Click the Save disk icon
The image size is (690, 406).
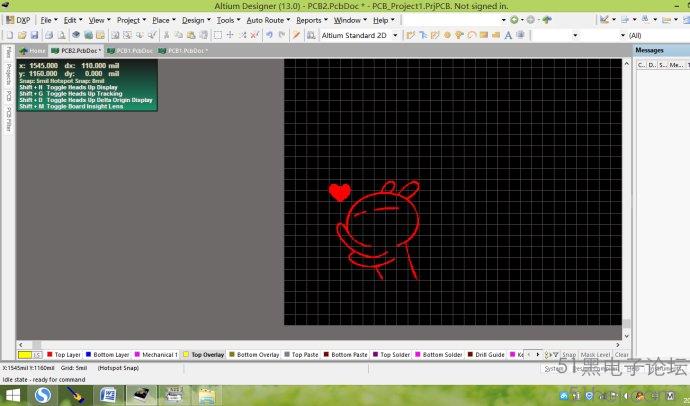34,35
